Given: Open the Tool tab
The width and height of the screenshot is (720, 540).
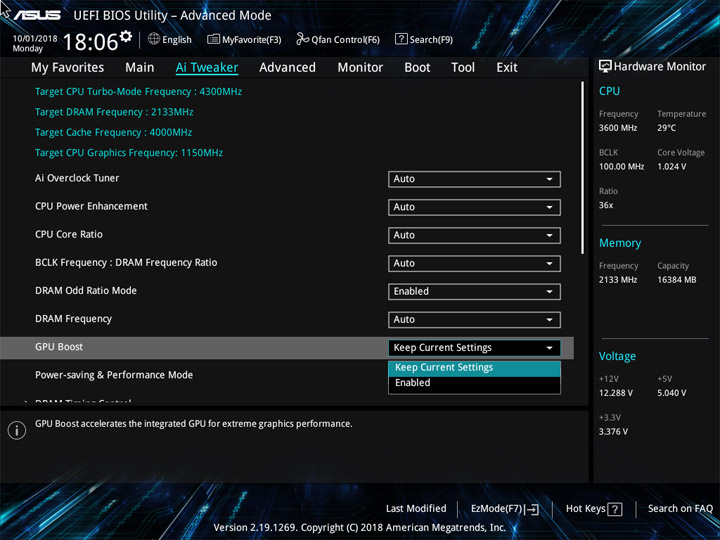Looking at the screenshot, I should (463, 68).
